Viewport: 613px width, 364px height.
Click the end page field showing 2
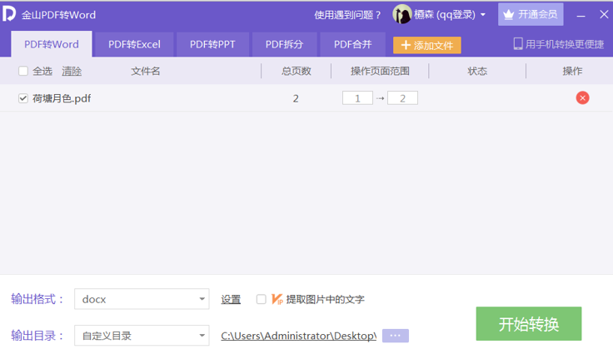tap(402, 98)
